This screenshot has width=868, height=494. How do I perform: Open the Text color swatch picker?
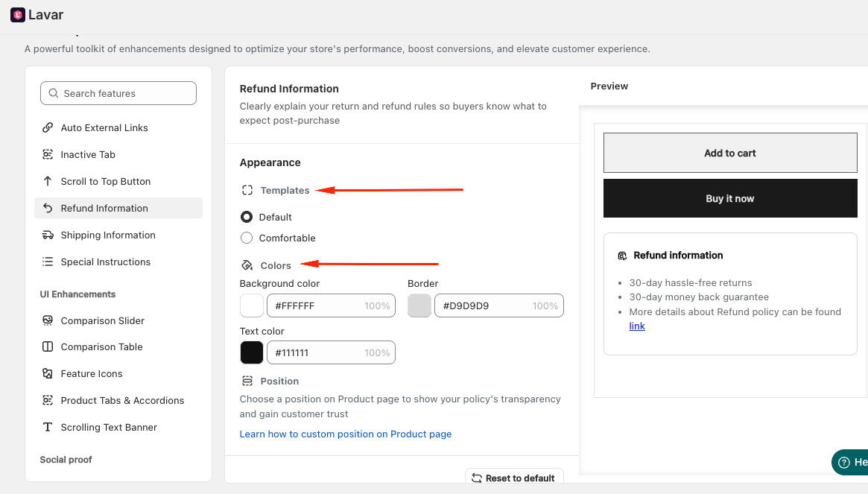tap(251, 352)
